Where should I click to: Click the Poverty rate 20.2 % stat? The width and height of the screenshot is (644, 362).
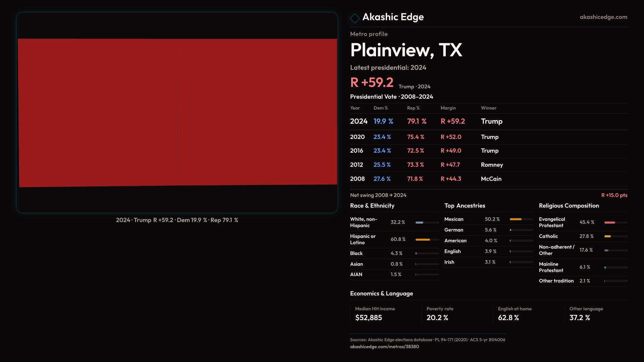[437, 317]
